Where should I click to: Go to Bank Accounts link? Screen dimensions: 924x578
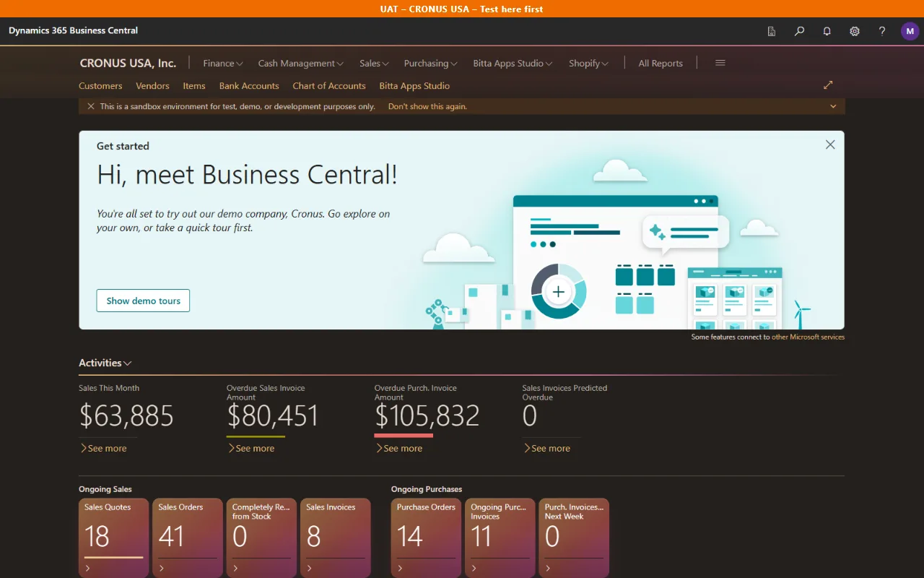click(x=249, y=85)
